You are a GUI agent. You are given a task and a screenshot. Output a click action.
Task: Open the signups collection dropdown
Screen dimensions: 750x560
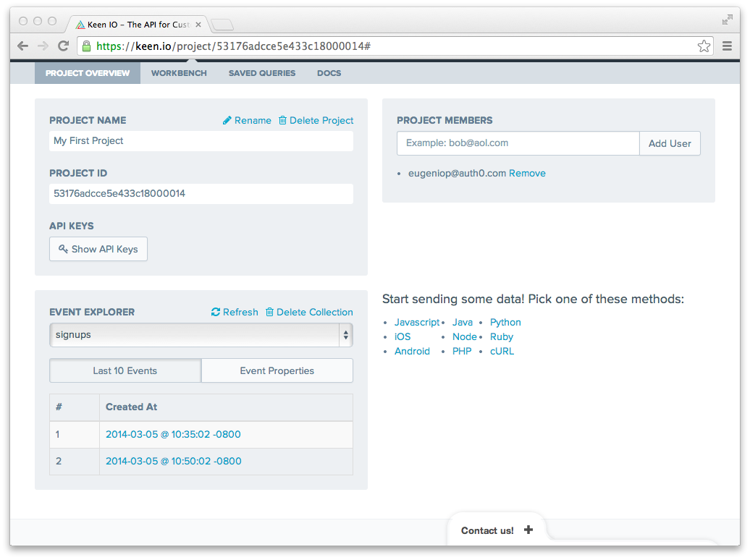point(201,335)
